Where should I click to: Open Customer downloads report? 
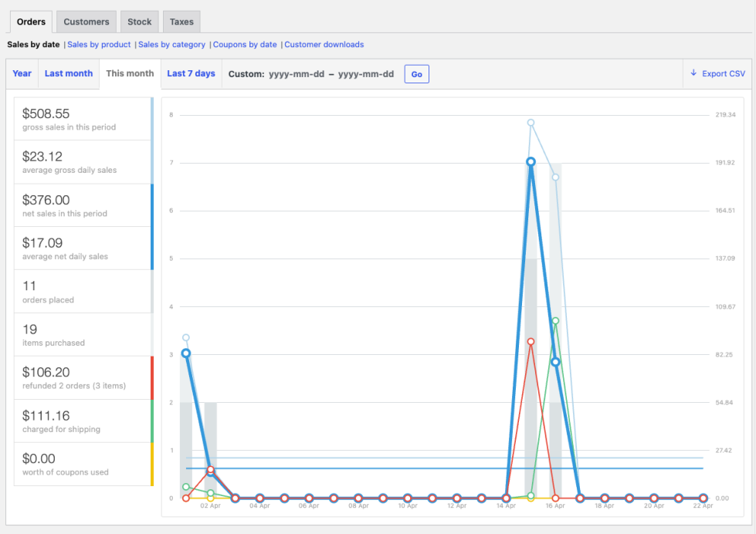(324, 45)
